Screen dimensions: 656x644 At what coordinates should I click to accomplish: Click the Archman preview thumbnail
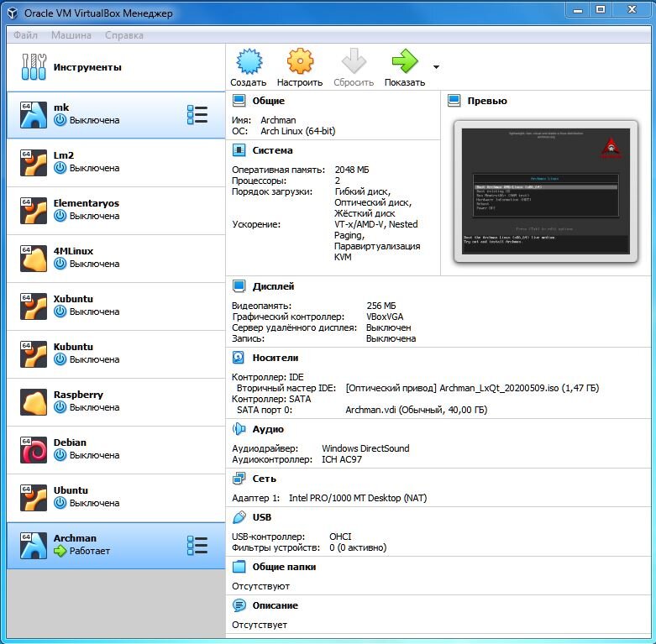click(x=546, y=191)
